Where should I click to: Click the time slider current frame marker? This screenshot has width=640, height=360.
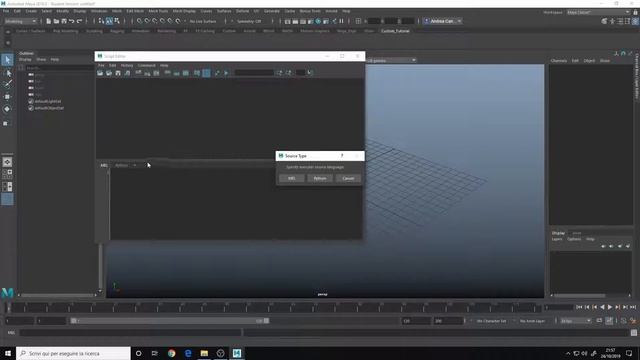point(9,307)
